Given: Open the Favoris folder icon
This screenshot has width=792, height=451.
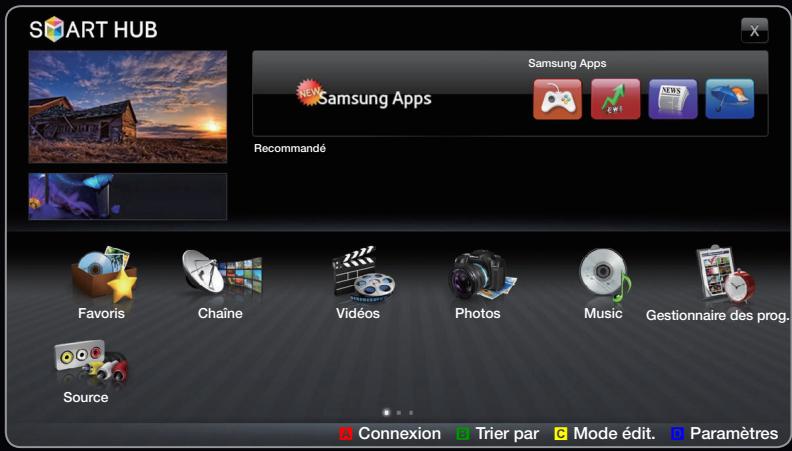Looking at the screenshot, I should tap(105, 274).
